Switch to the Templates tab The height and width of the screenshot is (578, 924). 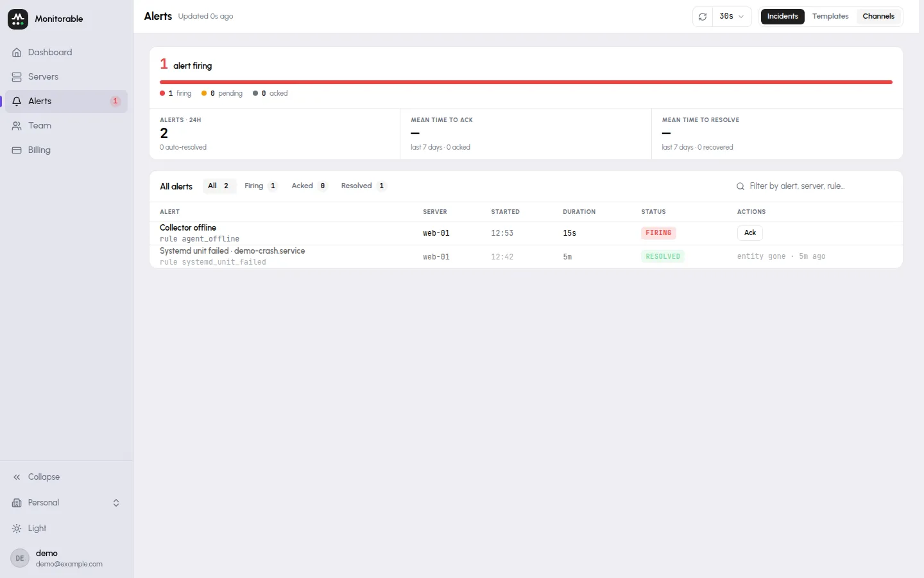point(830,17)
